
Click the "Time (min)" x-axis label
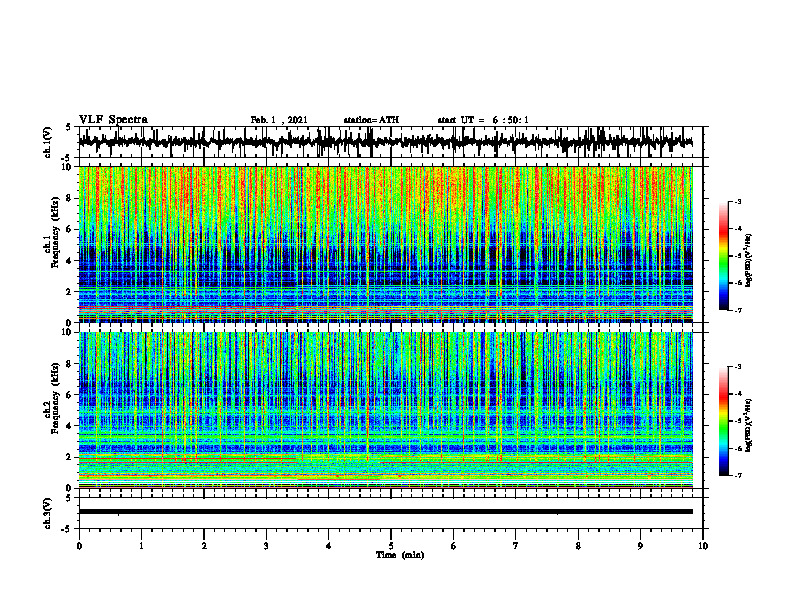pos(400,555)
